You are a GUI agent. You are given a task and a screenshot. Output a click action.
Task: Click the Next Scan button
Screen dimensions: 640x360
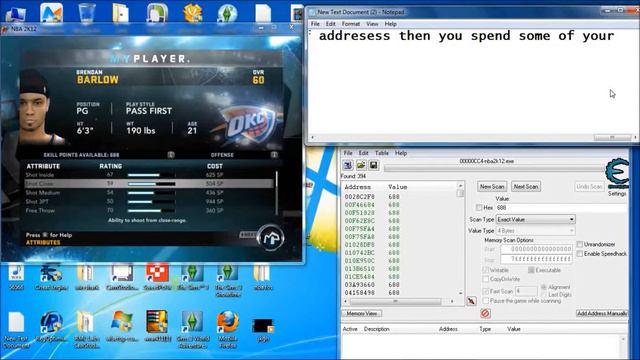point(526,187)
